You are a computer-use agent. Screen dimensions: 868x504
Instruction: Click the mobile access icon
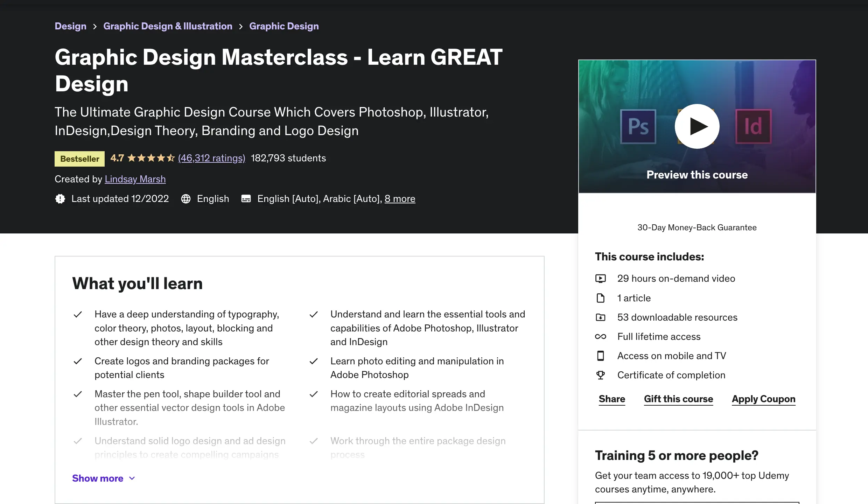pyautogui.click(x=601, y=356)
